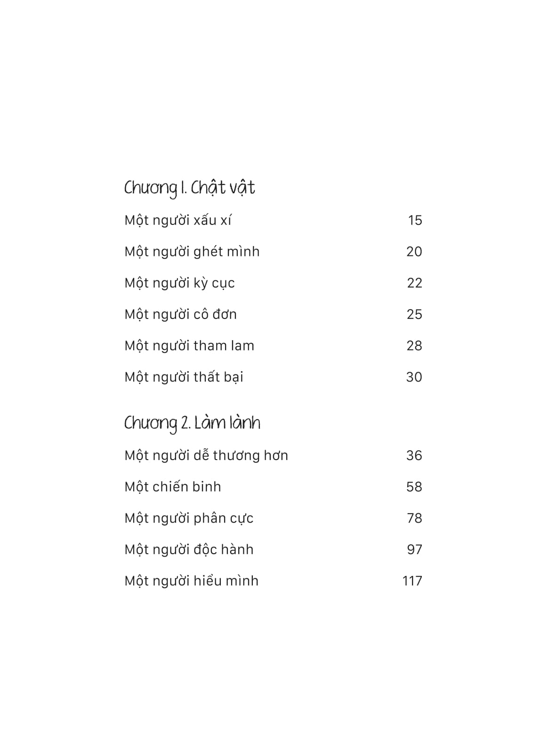Click page number 117
Image resolution: width=549 pixels, height=756 pixels.
click(x=412, y=581)
